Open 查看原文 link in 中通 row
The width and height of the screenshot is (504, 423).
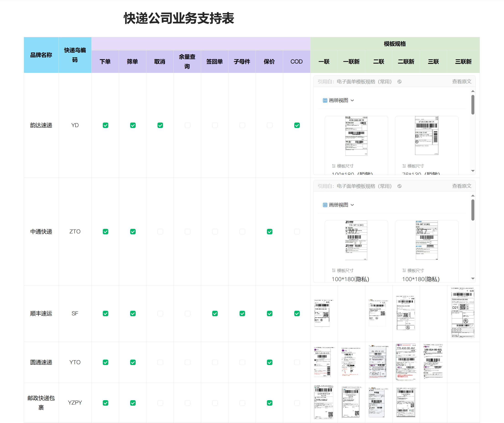click(462, 186)
